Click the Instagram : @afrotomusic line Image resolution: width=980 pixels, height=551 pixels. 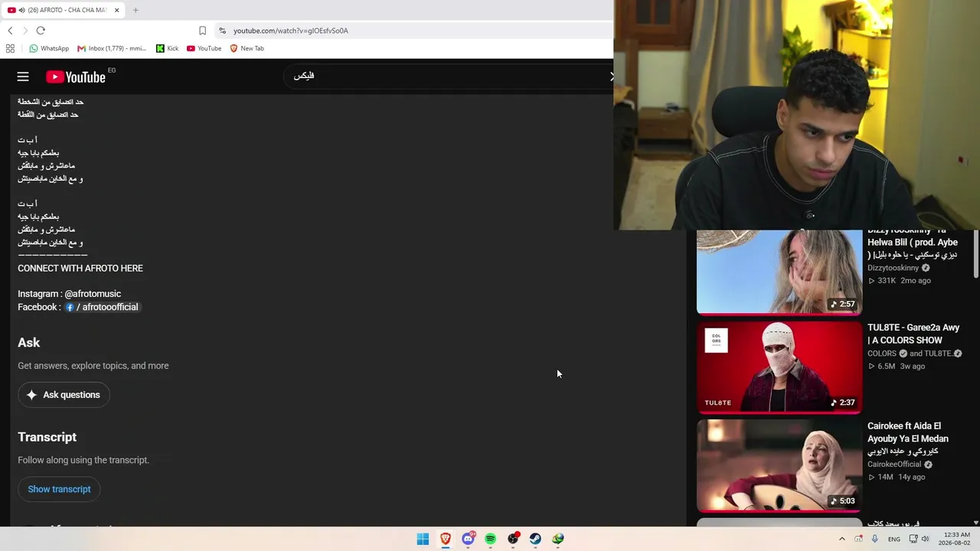tap(69, 294)
